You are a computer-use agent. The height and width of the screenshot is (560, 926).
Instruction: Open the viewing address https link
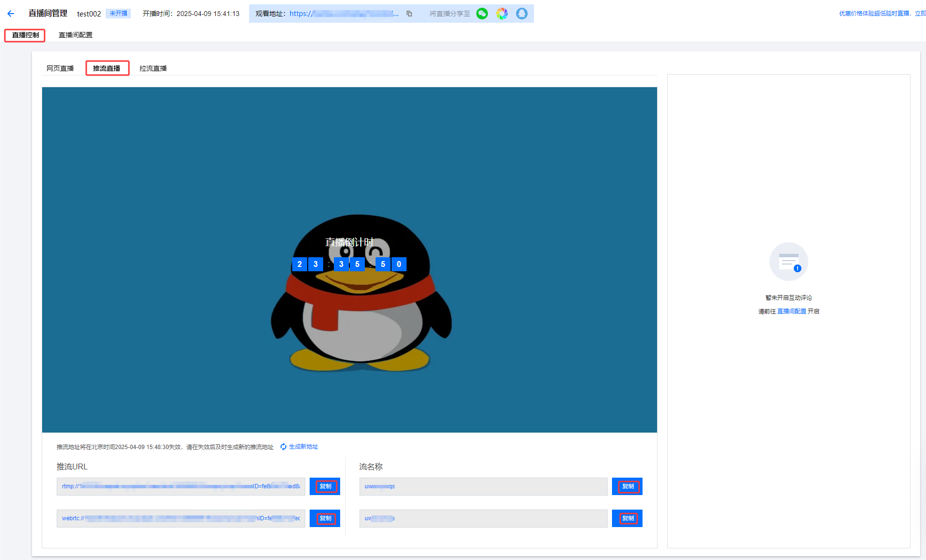click(x=344, y=14)
